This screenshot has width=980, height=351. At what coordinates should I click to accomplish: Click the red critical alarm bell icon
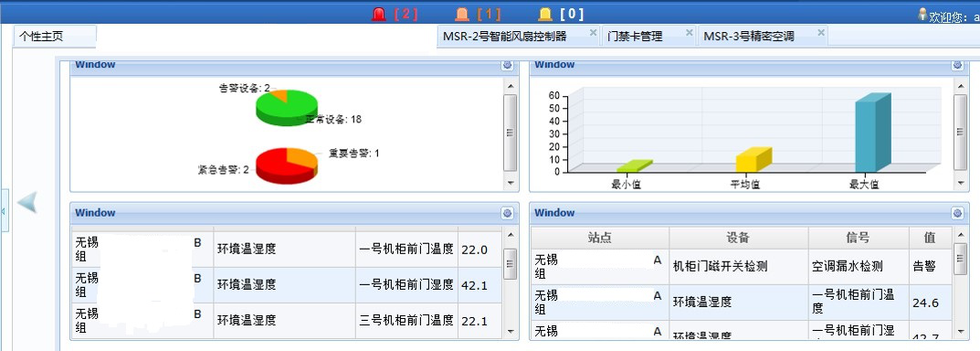click(379, 14)
